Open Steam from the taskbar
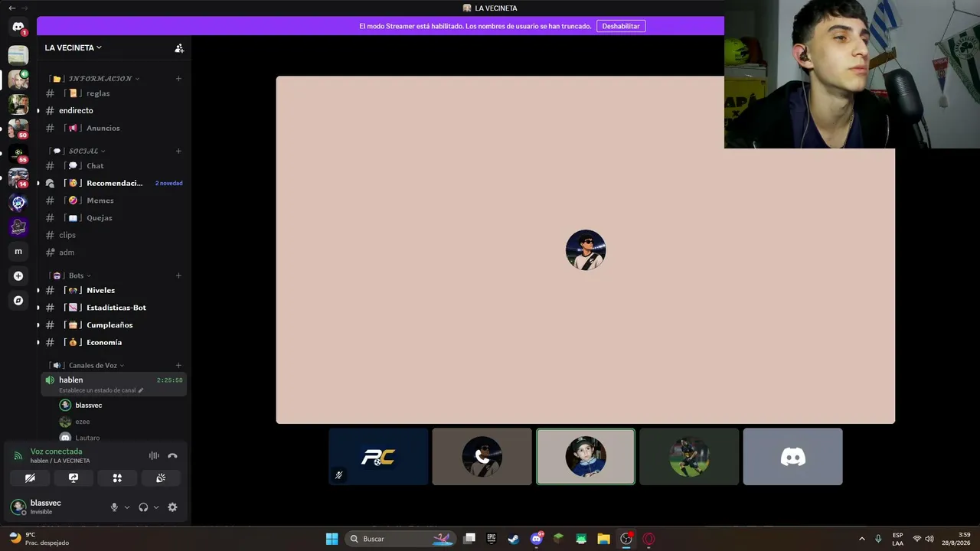 (x=514, y=539)
